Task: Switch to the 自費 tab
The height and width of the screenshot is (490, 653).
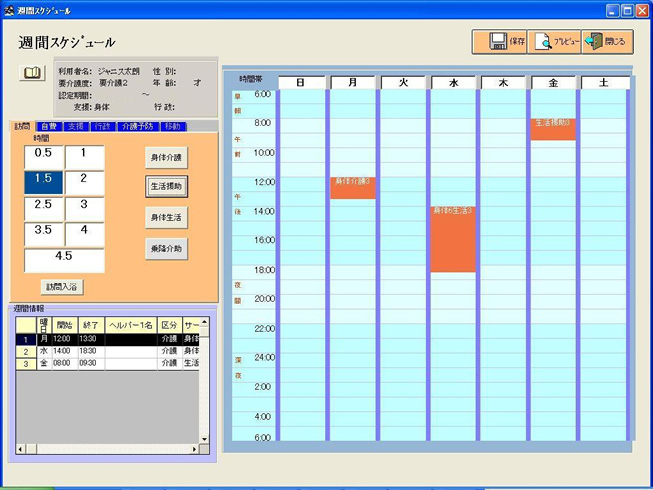Action: (x=49, y=126)
